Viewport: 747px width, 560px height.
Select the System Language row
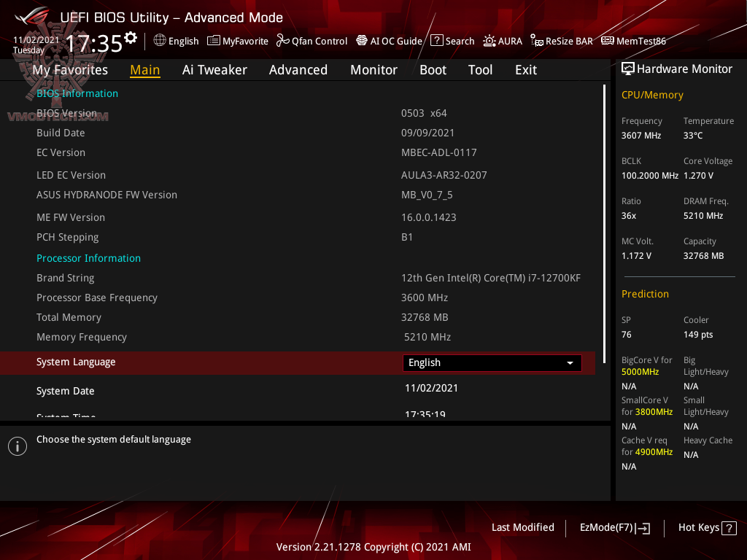coord(298,363)
